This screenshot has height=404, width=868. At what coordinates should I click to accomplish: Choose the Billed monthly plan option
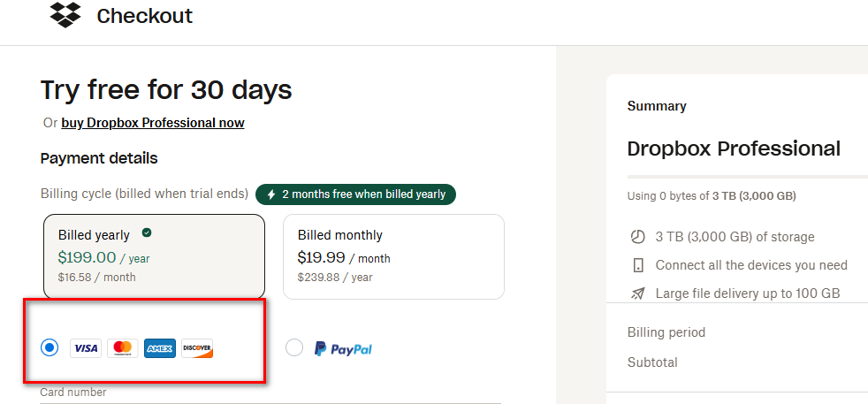click(x=393, y=256)
